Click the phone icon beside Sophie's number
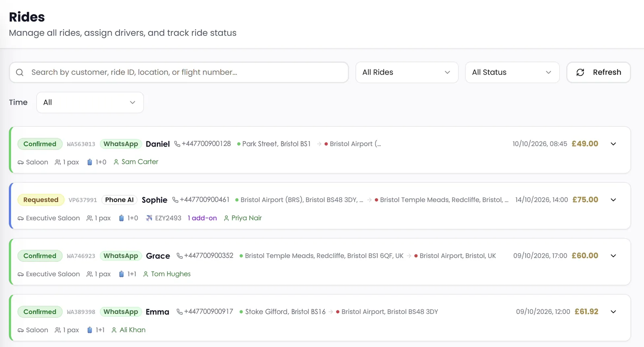 point(175,200)
